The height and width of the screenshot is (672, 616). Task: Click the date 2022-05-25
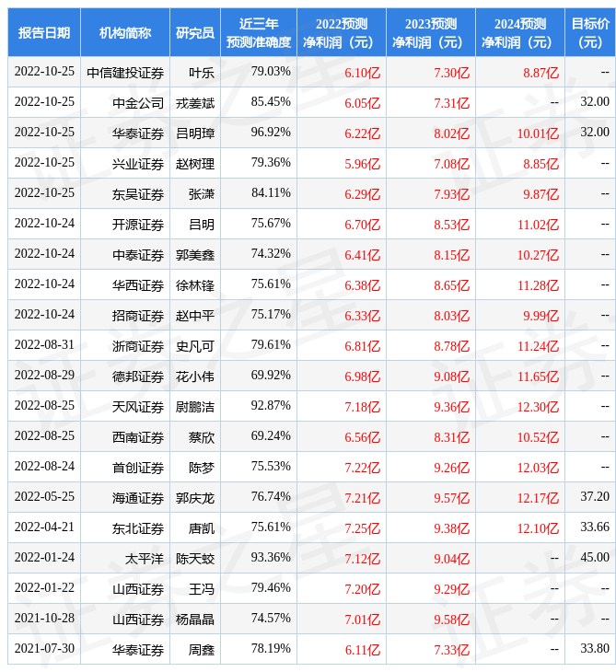44,497
